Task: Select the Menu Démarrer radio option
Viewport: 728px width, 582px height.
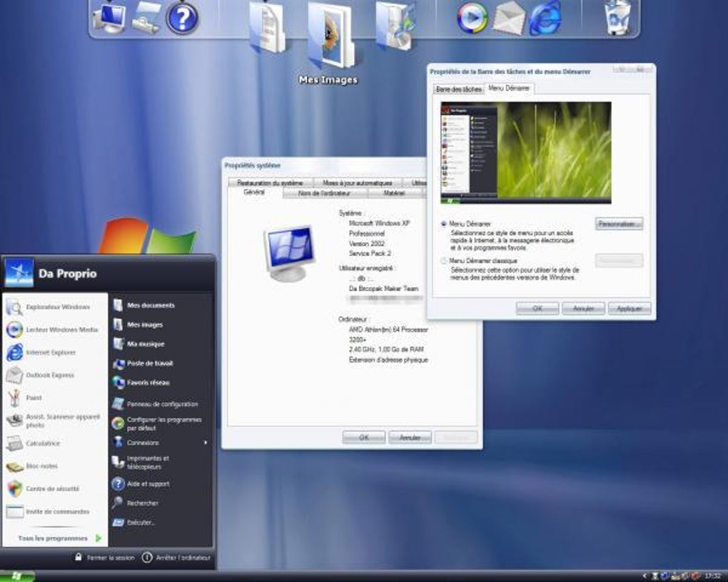Action: click(x=444, y=224)
